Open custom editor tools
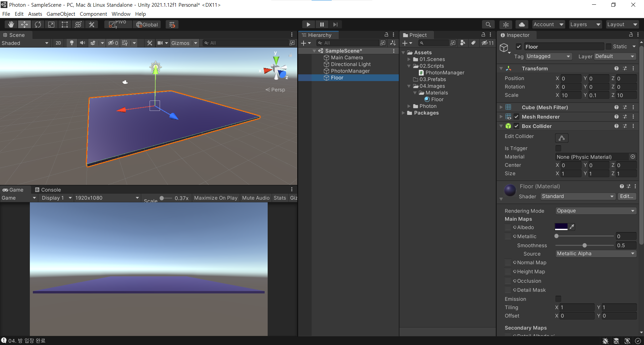The image size is (644, 345). tap(92, 24)
